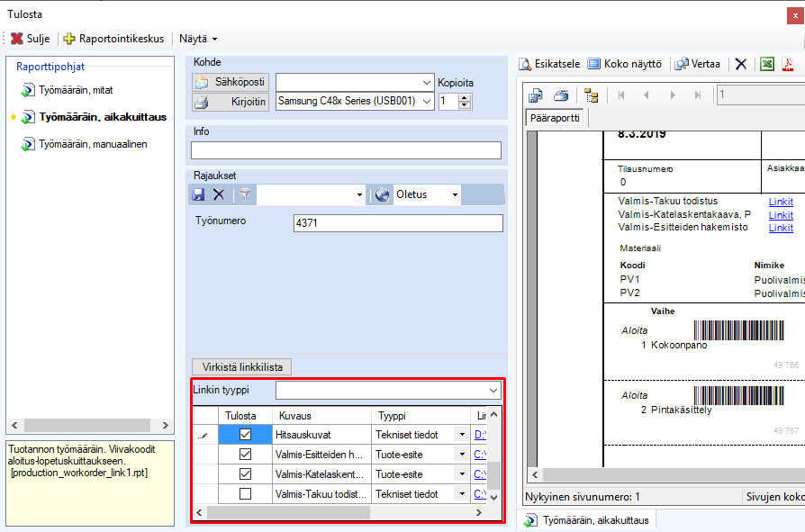
Task: Click the print report icon in the viewer
Action: (x=561, y=95)
